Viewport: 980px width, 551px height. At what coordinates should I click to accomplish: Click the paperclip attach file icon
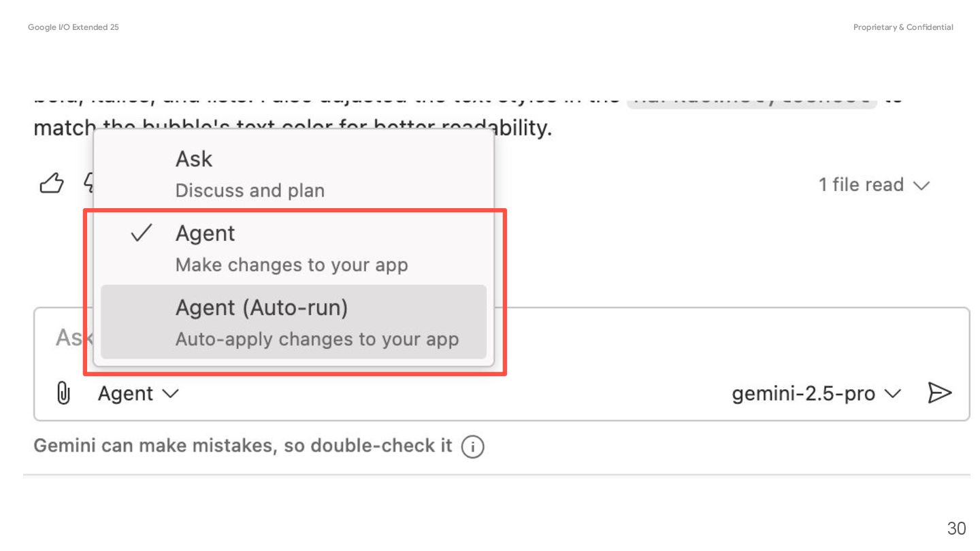pos(63,393)
